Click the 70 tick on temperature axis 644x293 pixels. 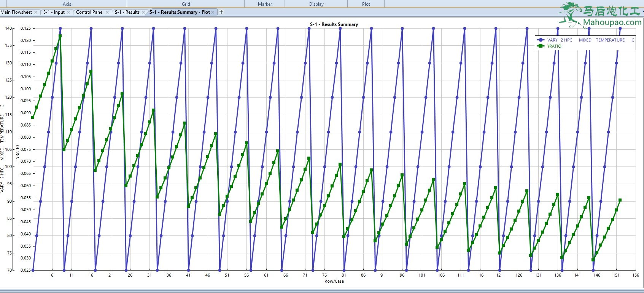coord(10,270)
